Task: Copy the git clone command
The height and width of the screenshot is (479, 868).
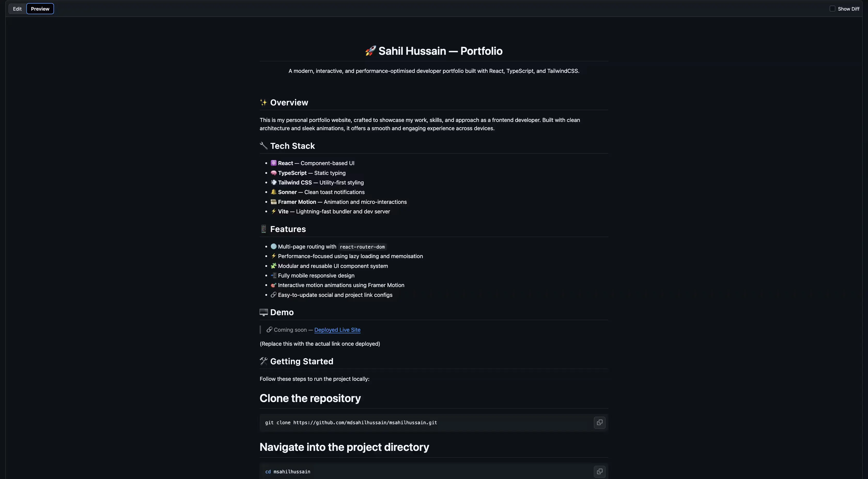Action: (x=599, y=422)
